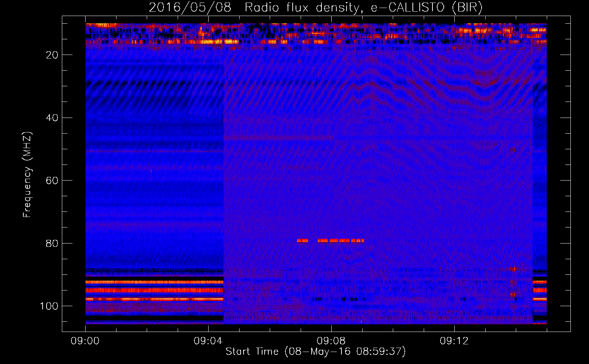Click the 80 MHz frequency tick label
This screenshot has height=364, width=589.
(52, 243)
